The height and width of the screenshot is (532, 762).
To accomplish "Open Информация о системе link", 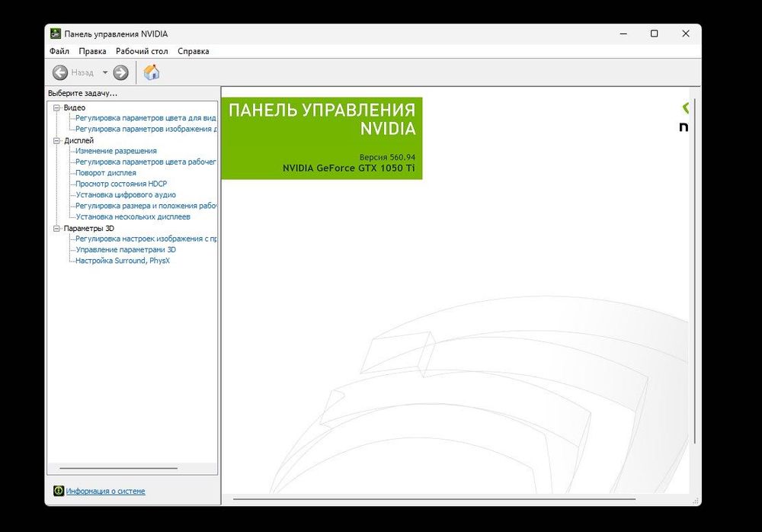I will pyautogui.click(x=105, y=491).
